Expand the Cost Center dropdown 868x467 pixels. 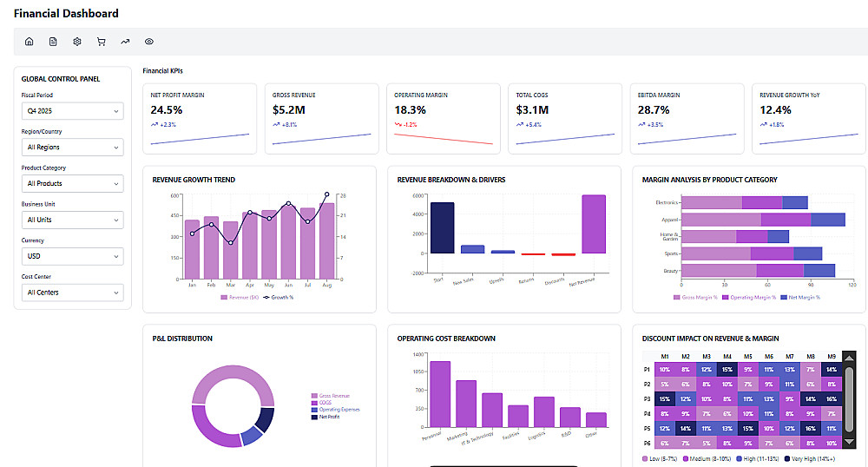[x=73, y=293]
